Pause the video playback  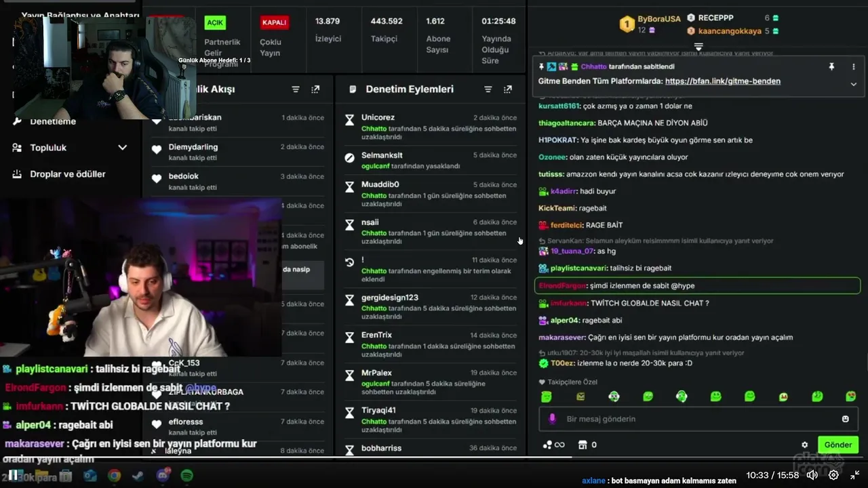[13, 475]
